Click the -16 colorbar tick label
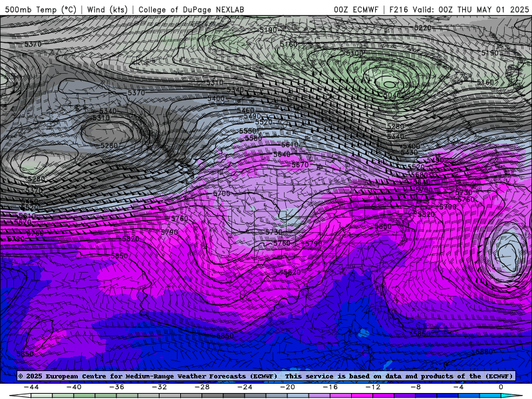The image size is (532, 399). click(x=331, y=387)
